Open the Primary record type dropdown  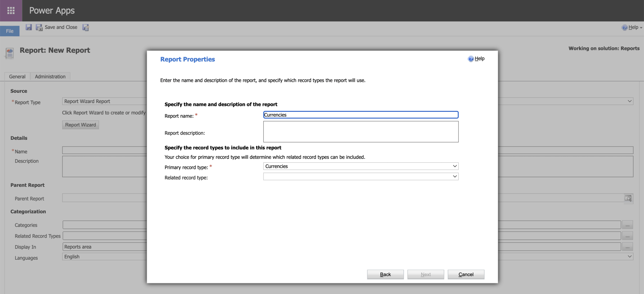pos(361,166)
